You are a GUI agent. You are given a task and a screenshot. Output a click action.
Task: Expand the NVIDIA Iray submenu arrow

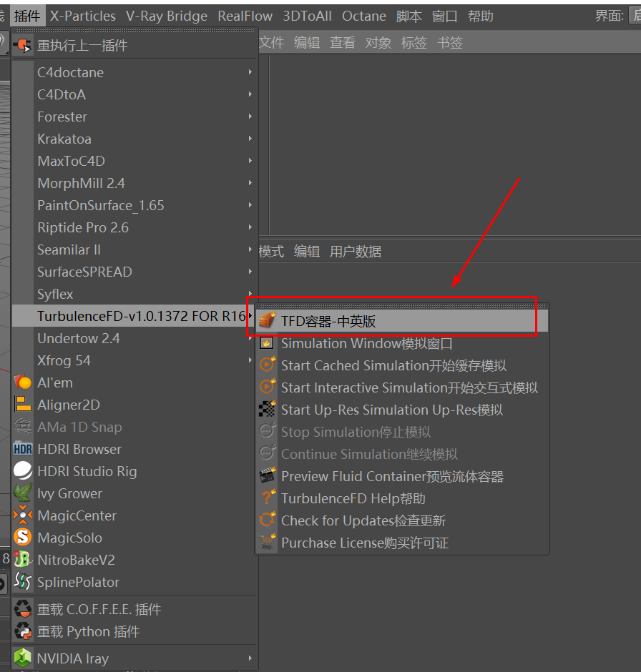pyautogui.click(x=250, y=658)
